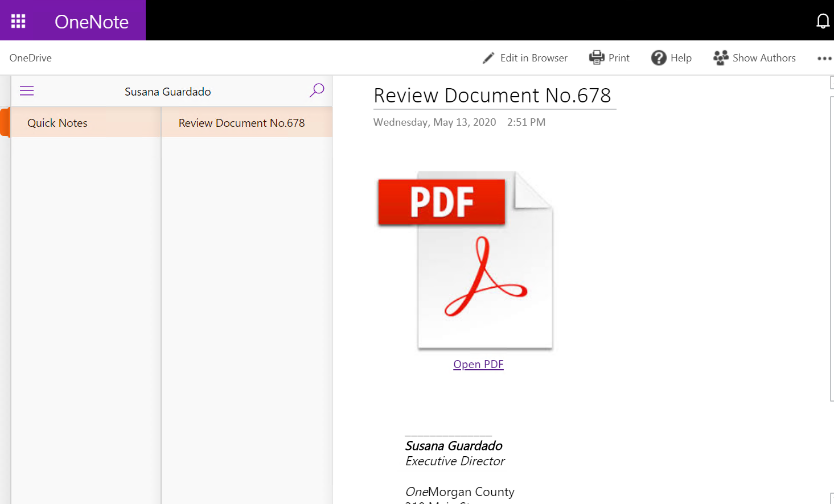Screen dimensions: 834x504
Task: Click the Edit in Browser pencil button
Action: (525, 58)
